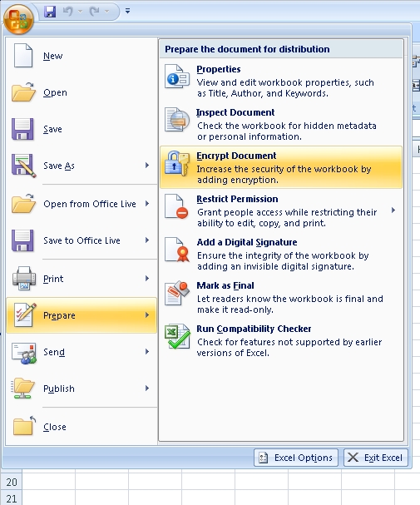Click the floppy-and-pencil Save As icon
This screenshot has height=505, width=420.
click(23, 166)
